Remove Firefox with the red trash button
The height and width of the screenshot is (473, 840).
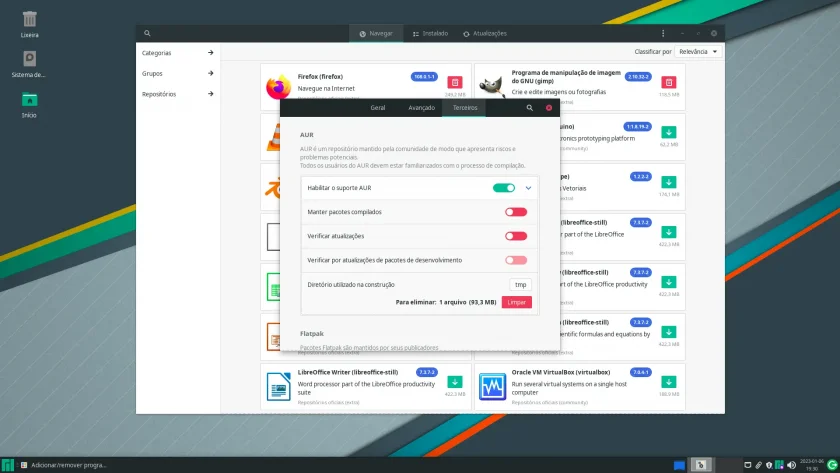tap(455, 82)
